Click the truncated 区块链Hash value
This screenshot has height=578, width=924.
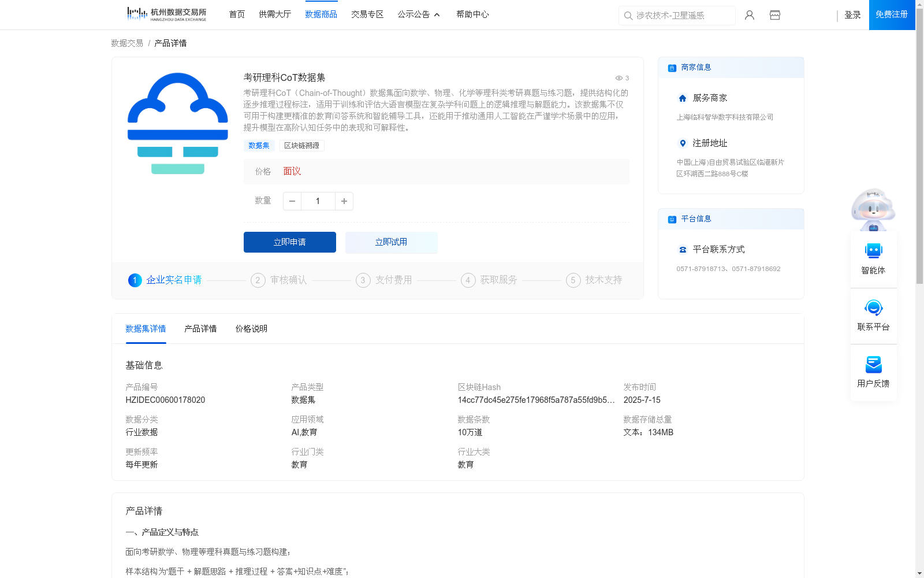click(536, 400)
